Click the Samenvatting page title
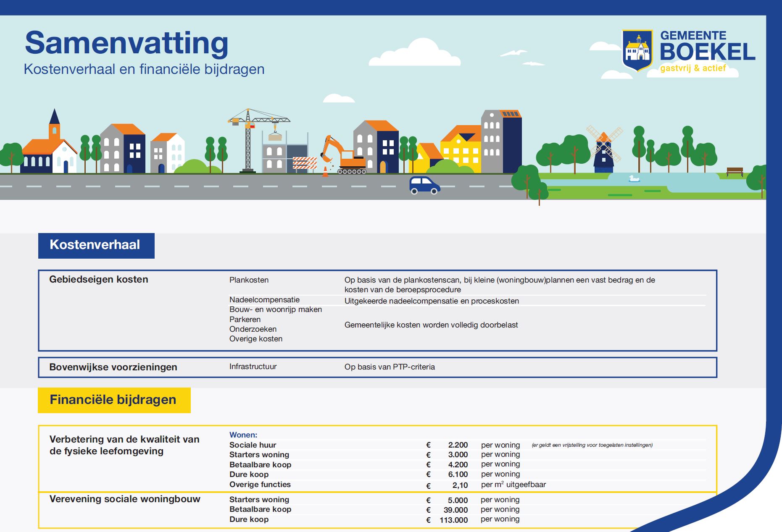This screenshot has width=782, height=532. (126, 43)
